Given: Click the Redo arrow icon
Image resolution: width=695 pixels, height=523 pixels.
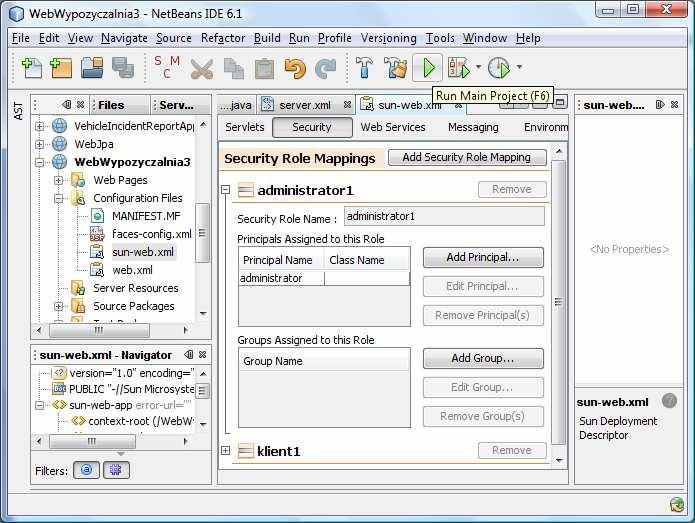Looking at the screenshot, I should pyautogui.click(x=326, y=69).
